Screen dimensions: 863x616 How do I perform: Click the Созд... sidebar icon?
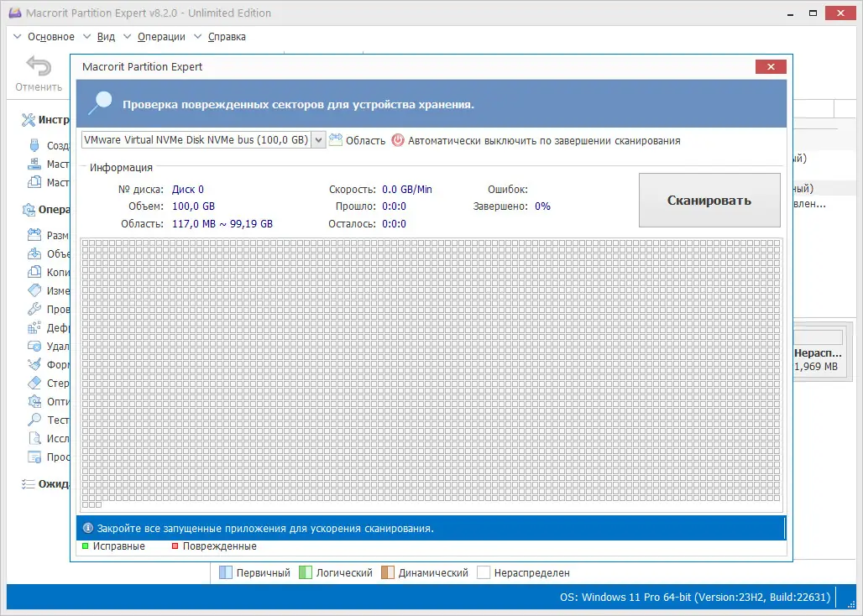(x=34, y=145)
